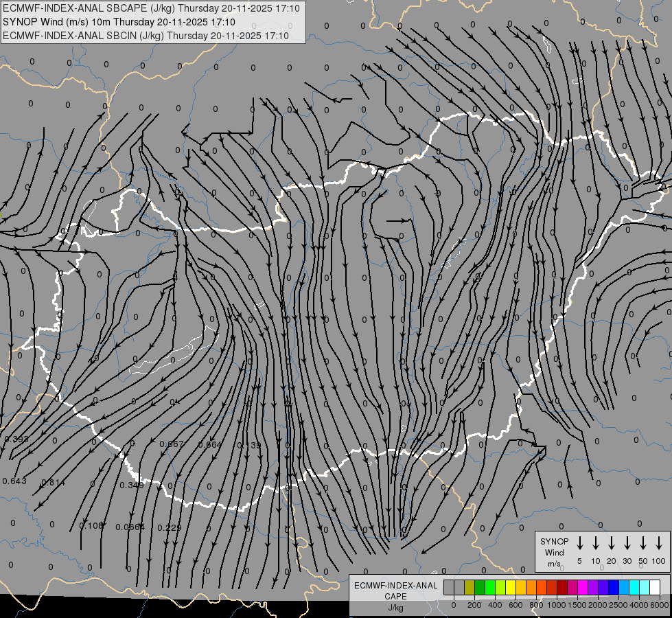The width and height of the screenshot is (672, 618).
Task: Click the J/kg unit label in the CAPE legend
Action: [395, 608]
